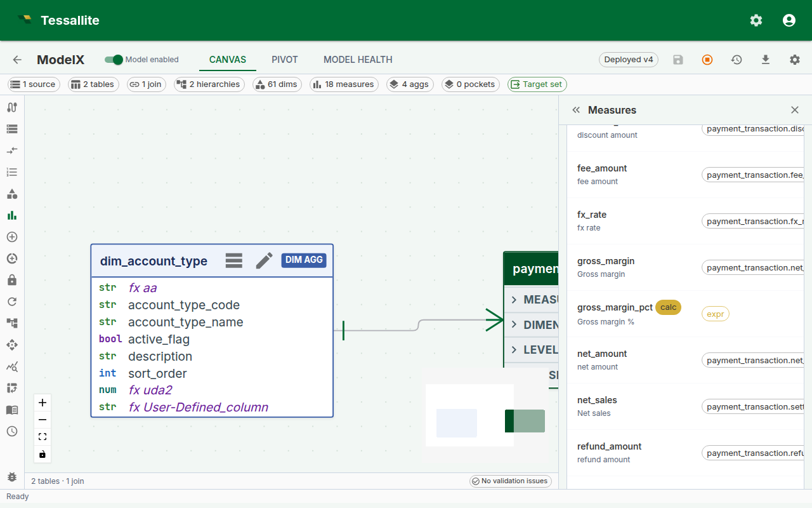
Task: Click the No validation issues badge
Action: (x=511, y=481)
